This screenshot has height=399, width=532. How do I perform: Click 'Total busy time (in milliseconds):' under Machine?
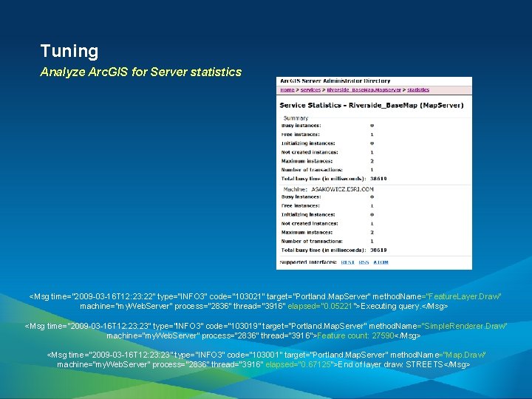point(324,250)
